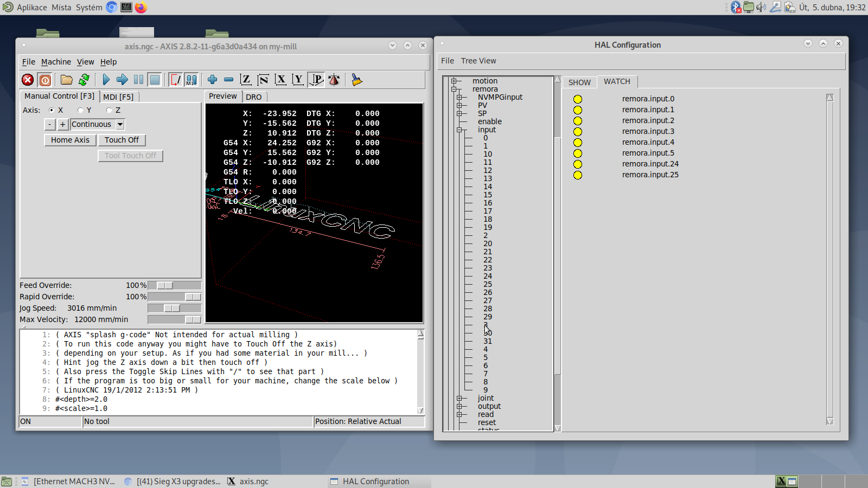
Task: Switch to side view X icon
Action: point(280,80)
